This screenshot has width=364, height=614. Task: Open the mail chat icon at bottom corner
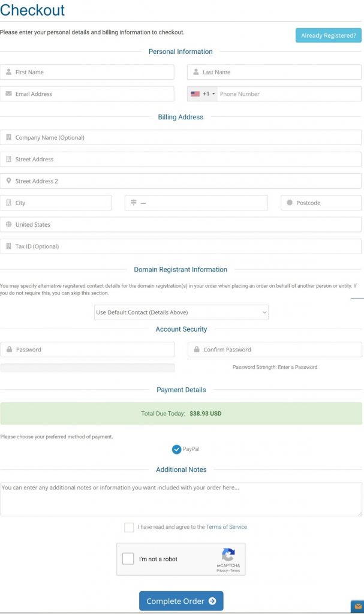click(x=357, y=607)
